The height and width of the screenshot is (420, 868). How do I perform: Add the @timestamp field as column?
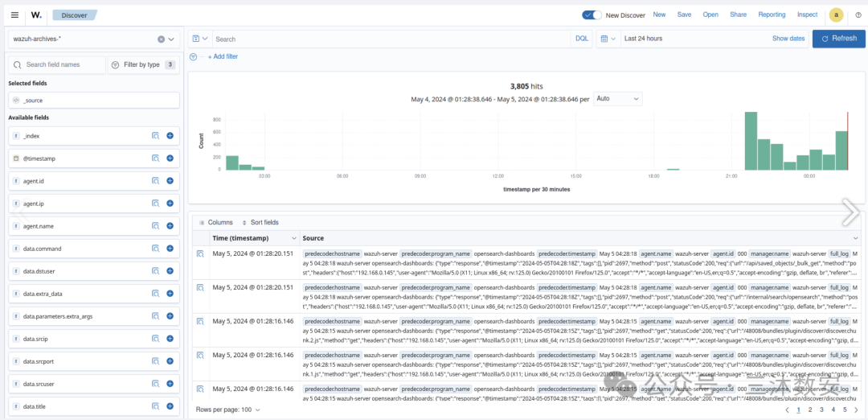click(x=170, y=159)
